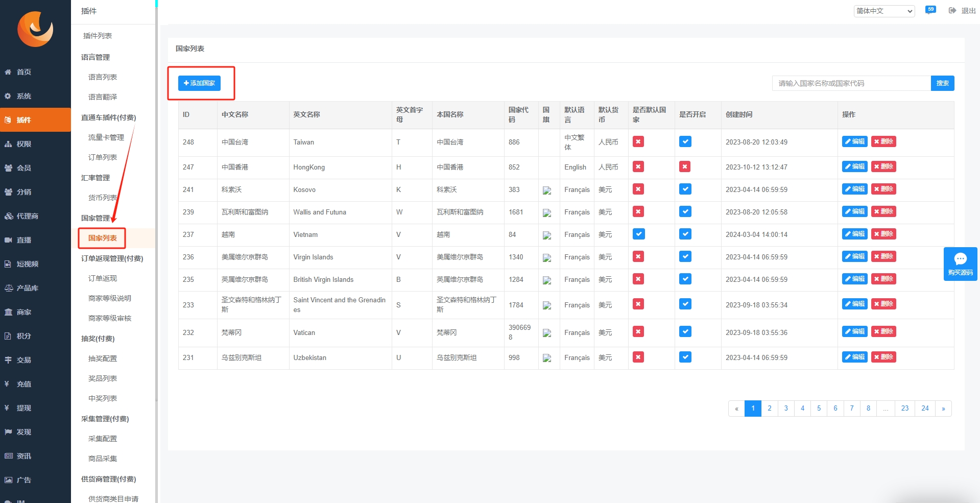Viewport: 980px width, 503px height.
Task: Click the plugin menu vertical scrollbar
Action: [156, 204]
